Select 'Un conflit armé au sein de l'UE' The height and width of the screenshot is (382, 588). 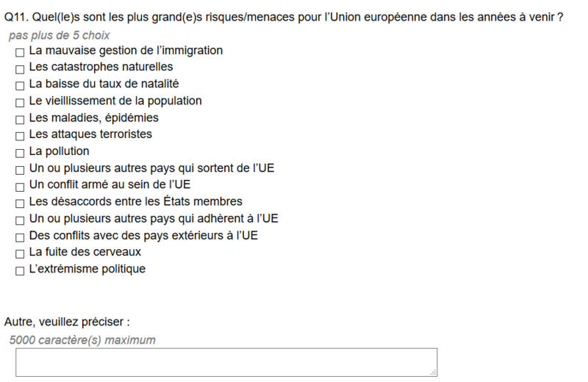click(x=20, y=187)
